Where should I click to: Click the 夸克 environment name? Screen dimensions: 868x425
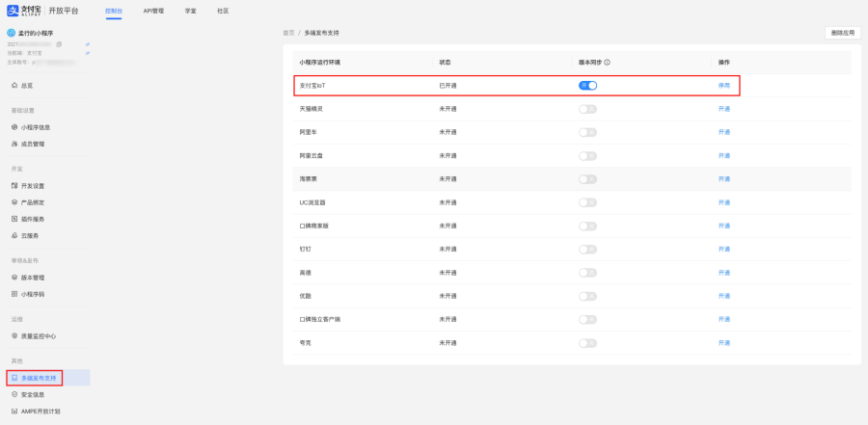pyautogui.click(x=305, y=343)
